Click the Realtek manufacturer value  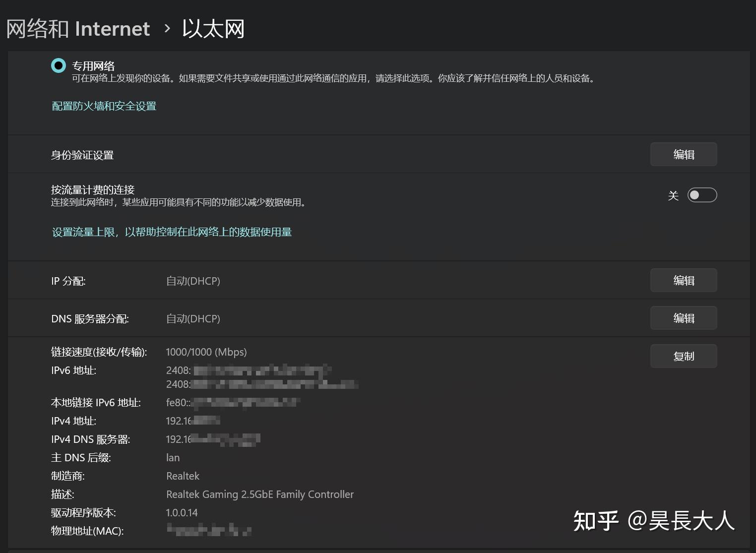183,476
